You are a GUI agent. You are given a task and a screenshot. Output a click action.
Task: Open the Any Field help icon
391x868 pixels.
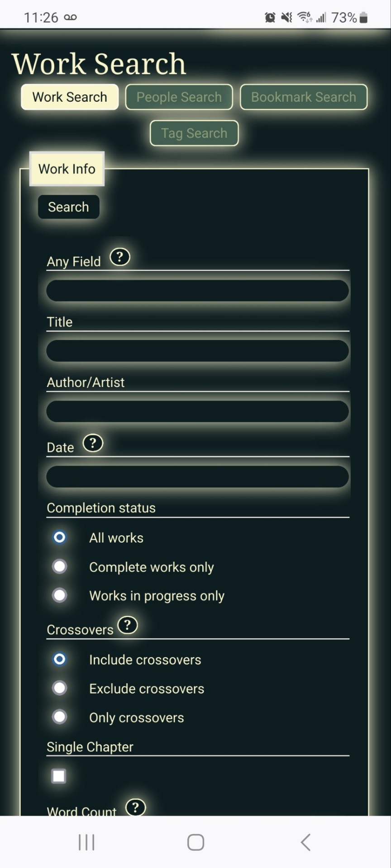[120, 257]
